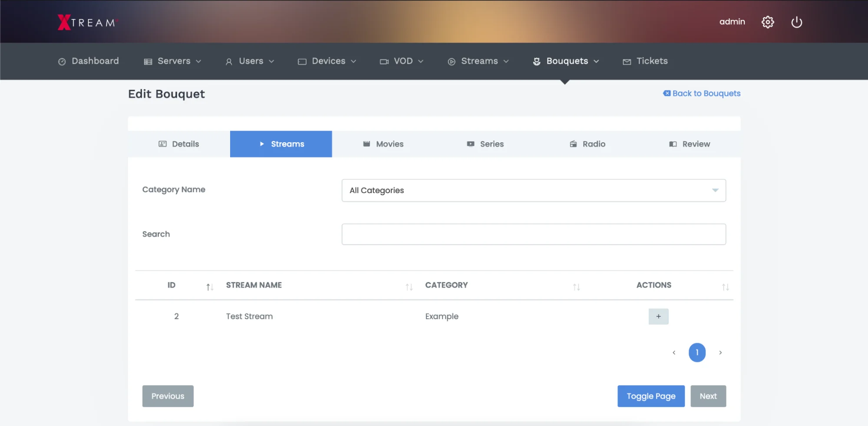Switch to the Details tab
Screen dimensions: 868x426
(179, 144)
